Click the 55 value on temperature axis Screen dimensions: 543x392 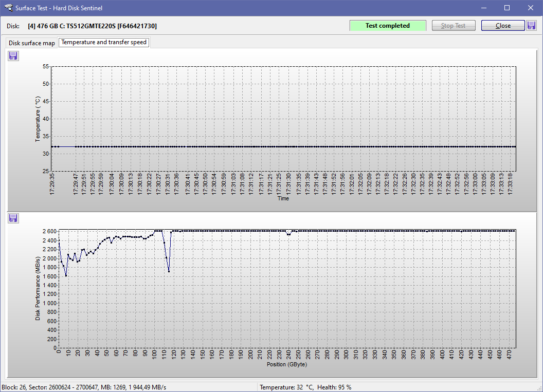point(46,66)
